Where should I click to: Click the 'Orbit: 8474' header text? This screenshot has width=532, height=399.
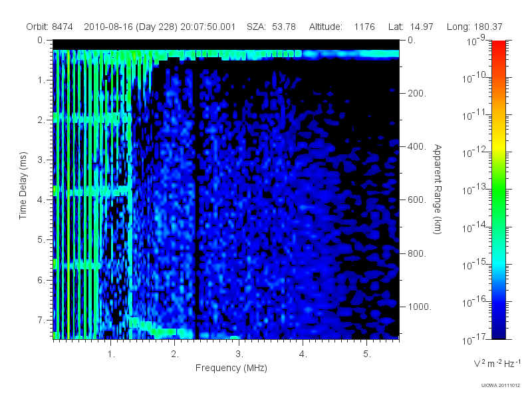click(49, 27)
